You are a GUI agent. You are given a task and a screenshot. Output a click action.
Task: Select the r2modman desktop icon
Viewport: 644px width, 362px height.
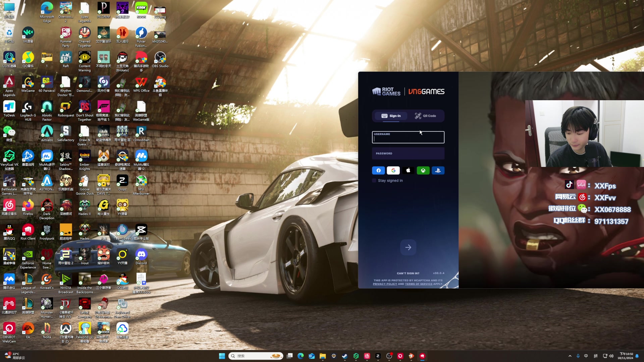[x=141, y=133]
